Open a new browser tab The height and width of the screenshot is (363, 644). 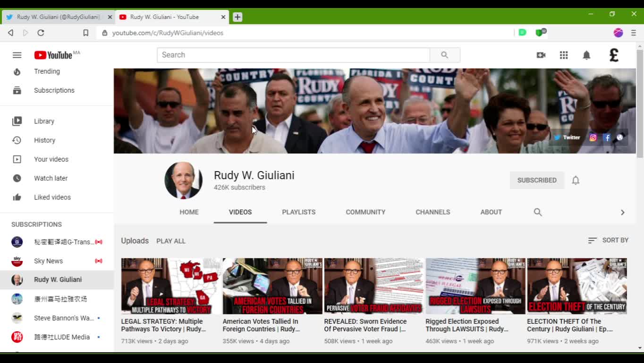pos(237,17)
